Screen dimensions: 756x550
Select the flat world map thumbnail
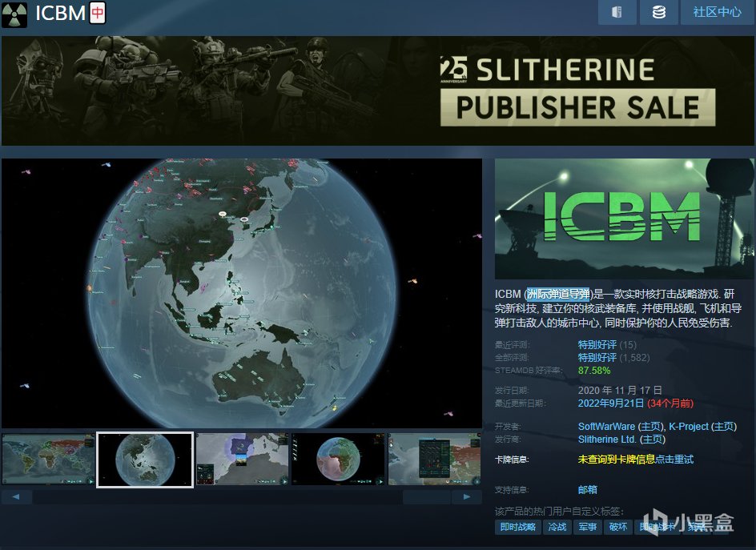(x=48, y=459)
